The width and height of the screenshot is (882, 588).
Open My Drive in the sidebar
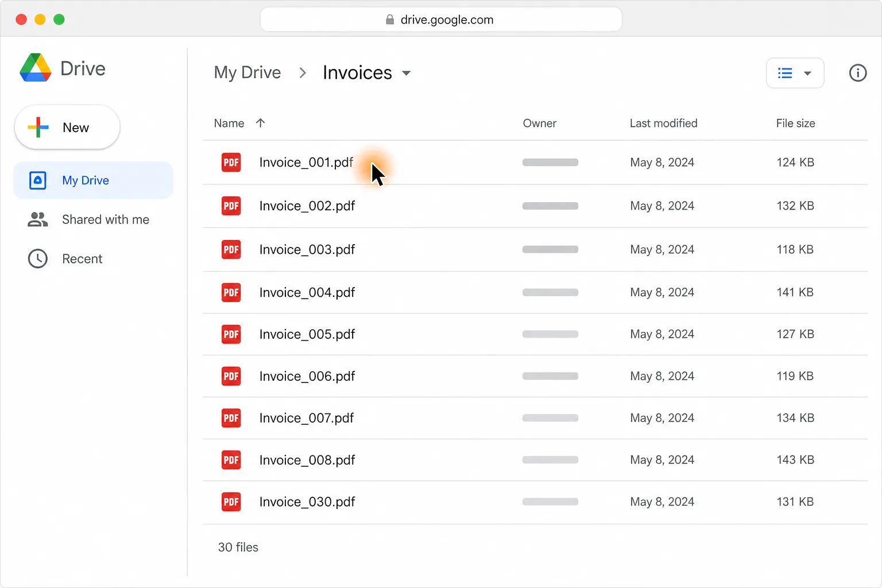click(x=93, y=180)
